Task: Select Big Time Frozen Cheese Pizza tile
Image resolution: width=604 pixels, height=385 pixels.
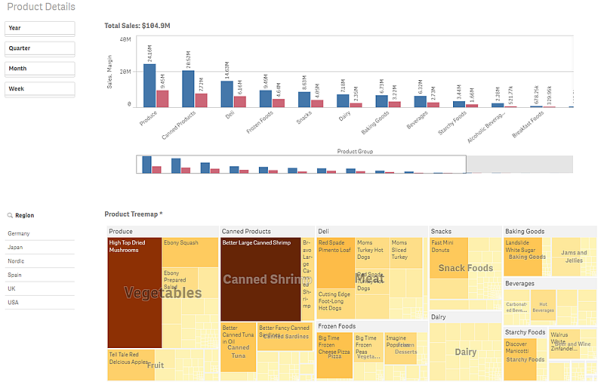Action: pos(334,355)
